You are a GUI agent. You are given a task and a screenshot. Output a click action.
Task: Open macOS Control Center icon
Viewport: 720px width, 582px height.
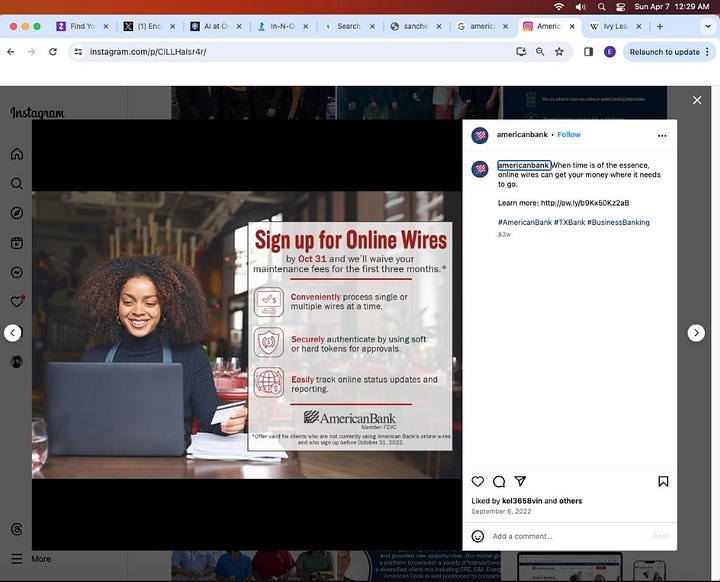(x=620, y=7)
